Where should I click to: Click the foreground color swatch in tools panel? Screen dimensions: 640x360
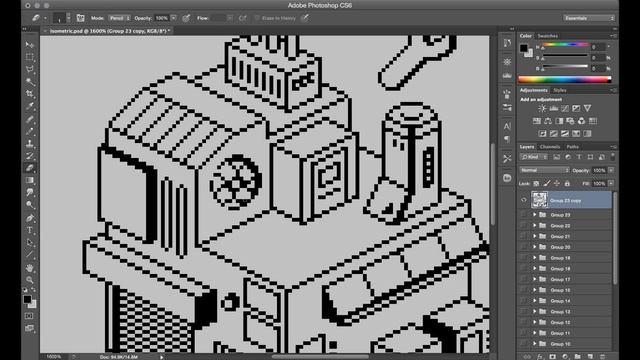tap(27, 299)
